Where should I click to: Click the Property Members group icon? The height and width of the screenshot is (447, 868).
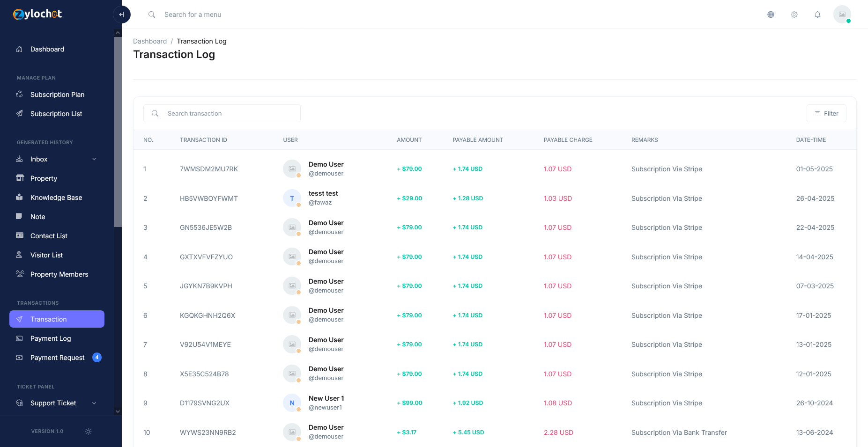[20, 274]
